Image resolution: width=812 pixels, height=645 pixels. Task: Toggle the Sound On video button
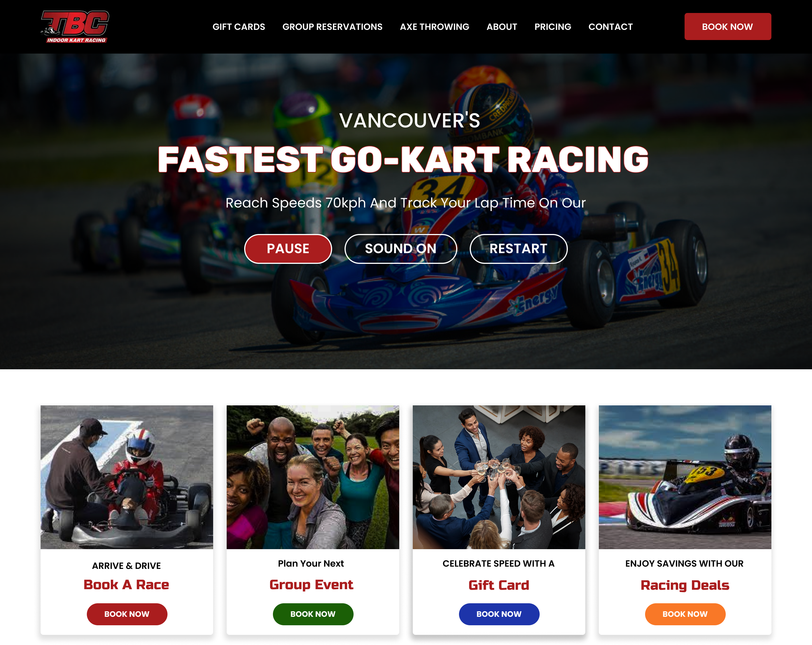400,249
